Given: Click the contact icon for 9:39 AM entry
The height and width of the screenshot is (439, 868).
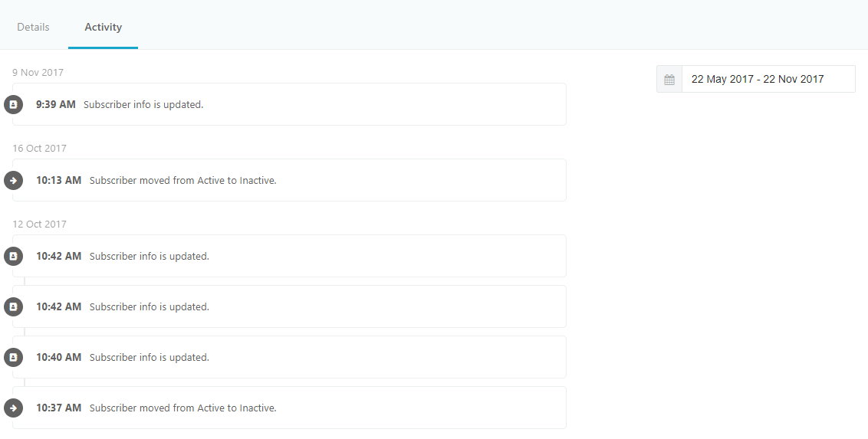Looking at the screenshot, I should tap(13, 104).
